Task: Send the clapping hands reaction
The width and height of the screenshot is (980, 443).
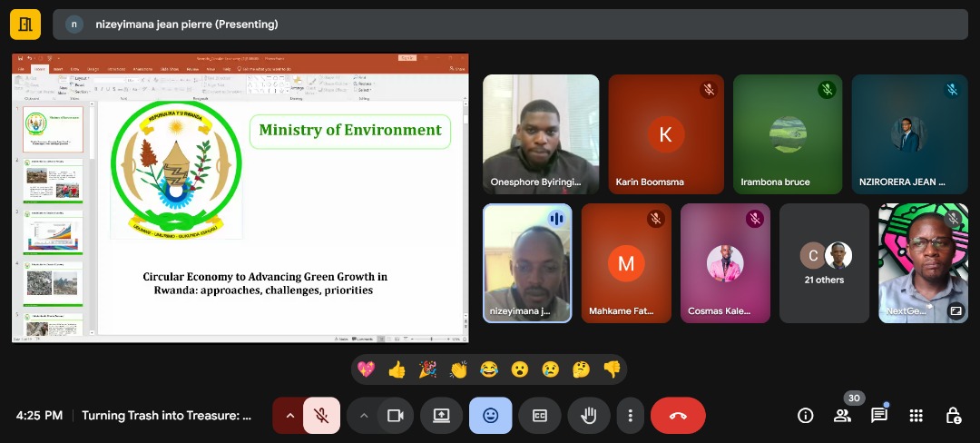Action: [x=458, y=369]
